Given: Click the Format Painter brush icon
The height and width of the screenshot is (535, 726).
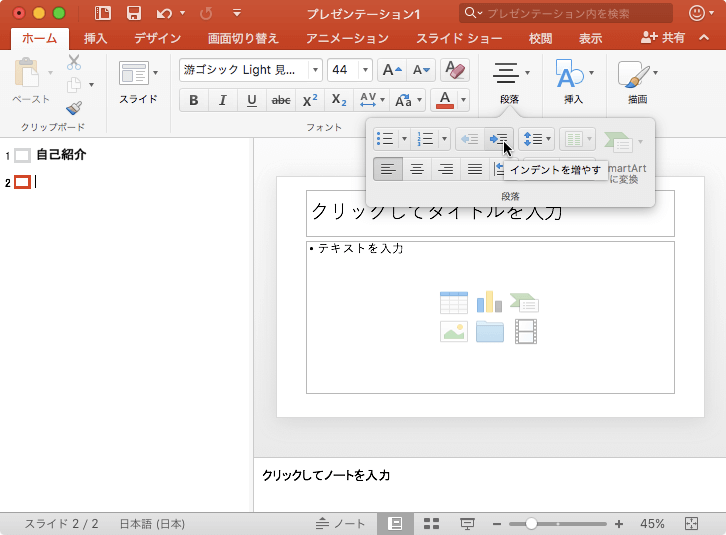Looking at the screenshot, I should (74, 107).
